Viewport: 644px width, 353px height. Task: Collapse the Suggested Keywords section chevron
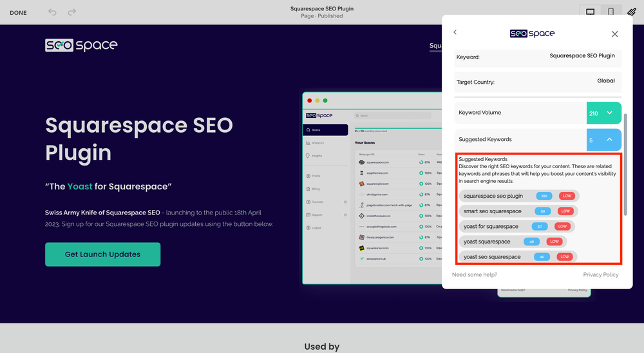point(609,140)
